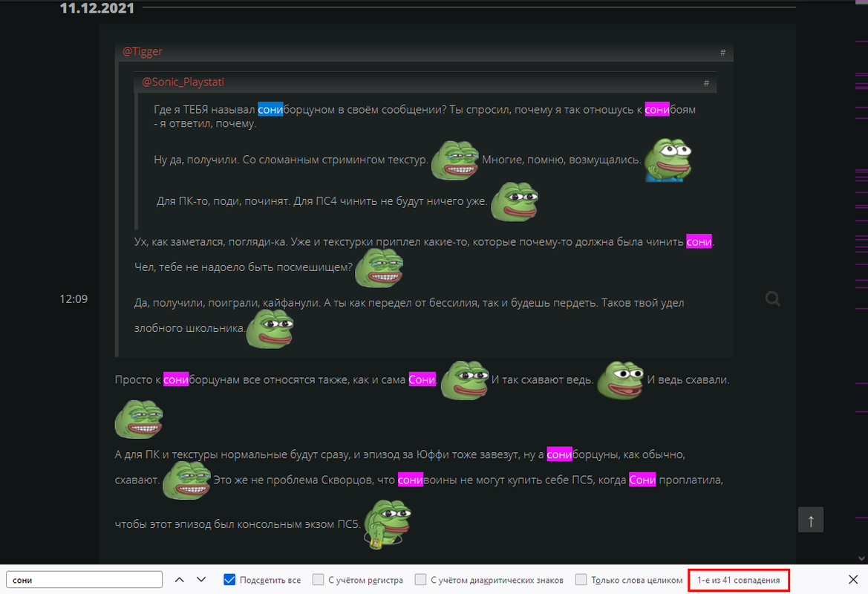Click scrollbar down arrow at bottom right
Viewport: 868px width, 594px height.
coord(861,558)
